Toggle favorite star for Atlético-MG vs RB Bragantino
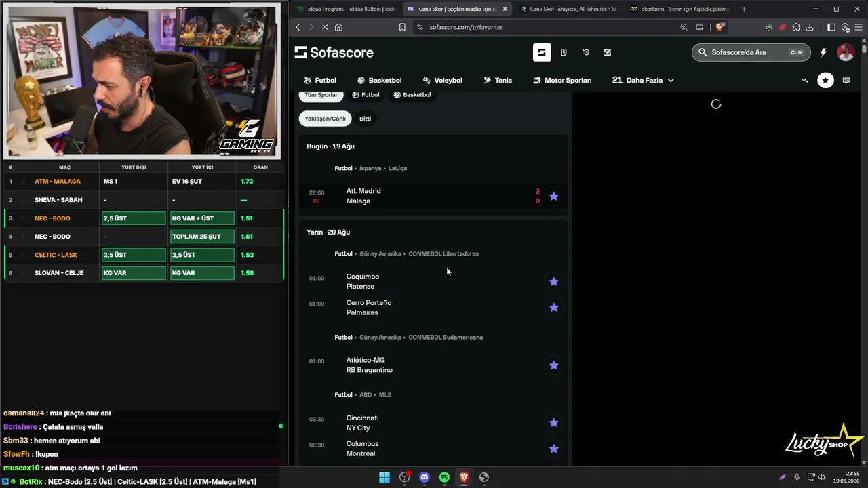The image size is (868, 488). pos(553,365)
